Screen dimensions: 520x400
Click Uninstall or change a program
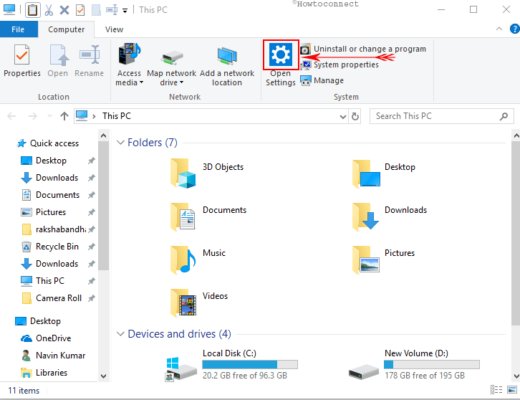(x=363, y=49)
